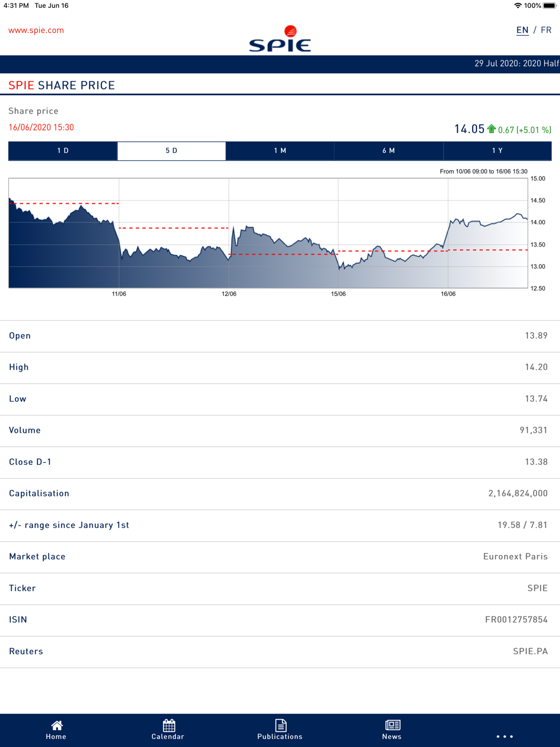Switch chart to 6 M period

(389, 151)
